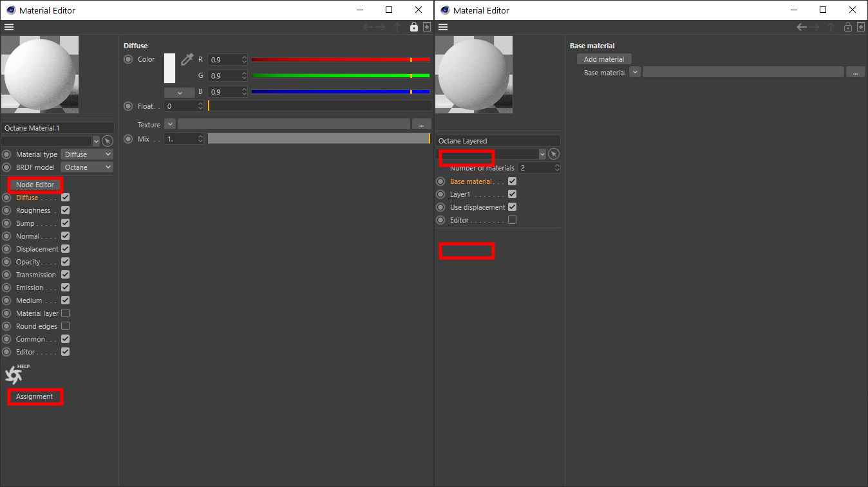Uncheck the Layer1 checkbox
The width and height of the screenshot is (868, 487).
tap(512, 194)
